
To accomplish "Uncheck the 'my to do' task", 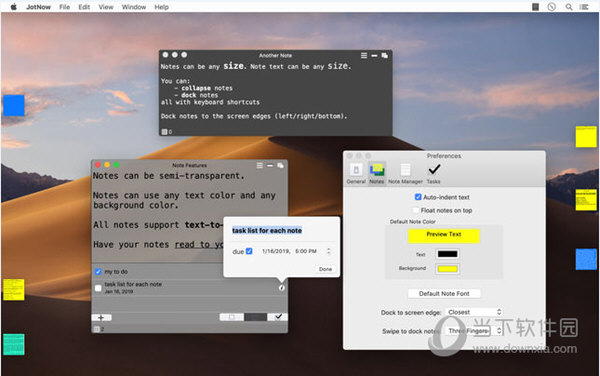I will (98, 272).
